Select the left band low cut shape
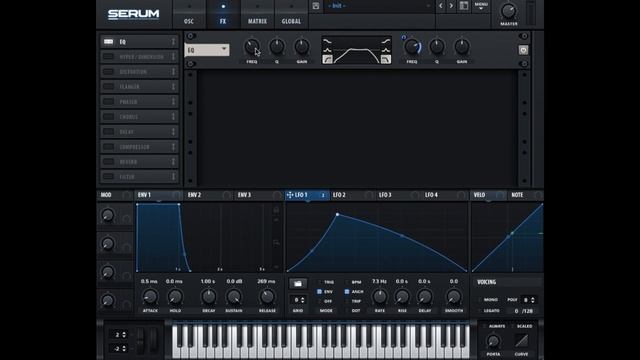The width and height of the screenshot is (640, 360). (327, 60)
